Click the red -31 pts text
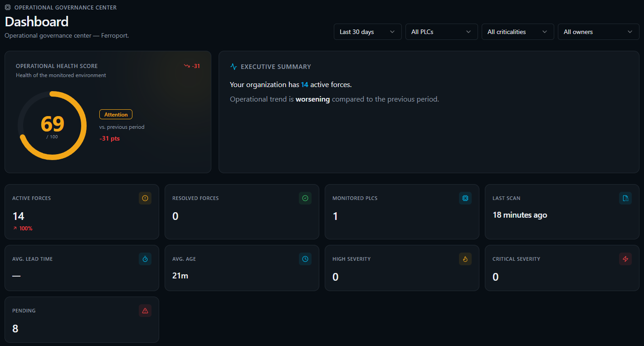Viewport: 644px width, 346px height. tap(110, 138)
